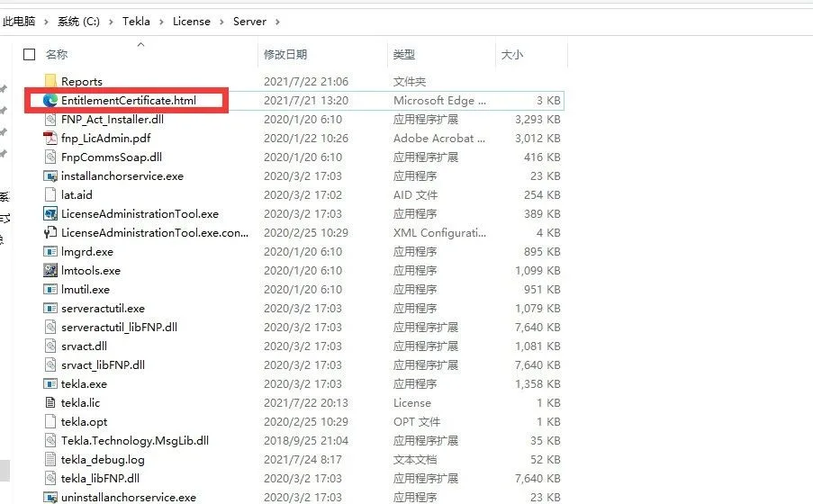Viewport: 813px width, 504px height.
Task: Click the EntitlementCertificate.html Edge icon
Action: click(50, 100)
